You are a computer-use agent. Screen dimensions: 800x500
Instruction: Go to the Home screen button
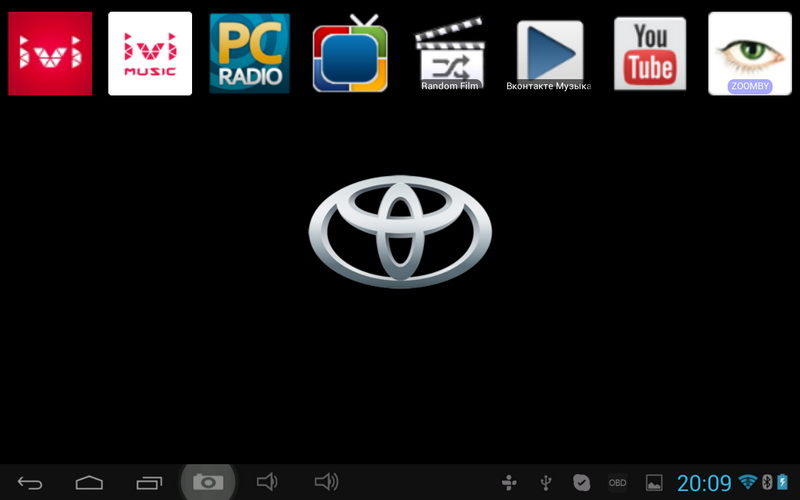click(89, 482)
